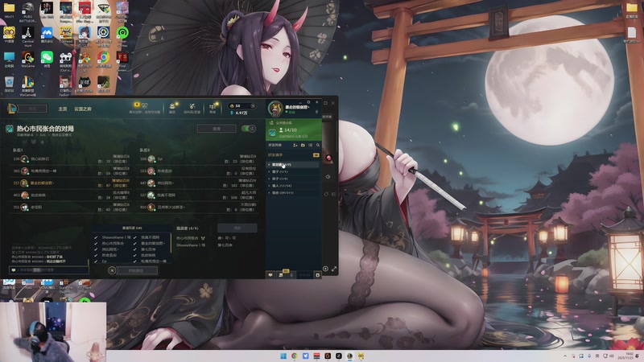Viewport: 644px width, 362px height.
Task: Expand the friend group labeled (1/1)
Action: click(x=293, y=171)
